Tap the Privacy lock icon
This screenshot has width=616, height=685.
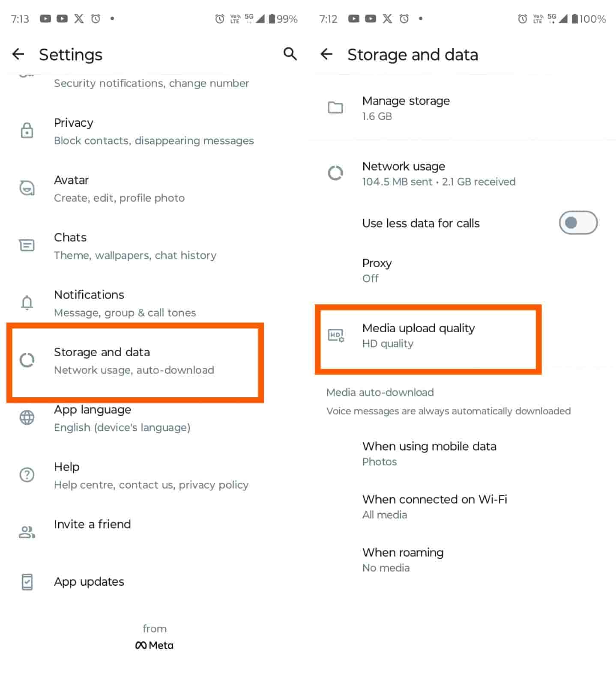click(27, 131)
